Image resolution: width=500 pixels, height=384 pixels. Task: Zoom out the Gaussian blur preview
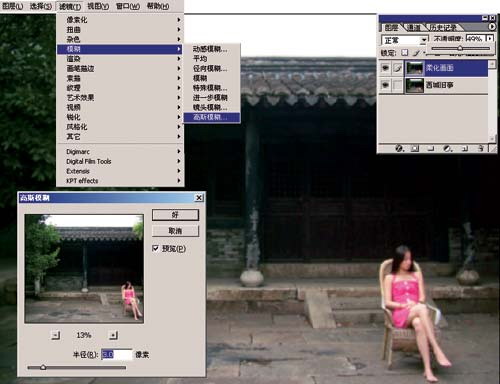coord(56,335)
